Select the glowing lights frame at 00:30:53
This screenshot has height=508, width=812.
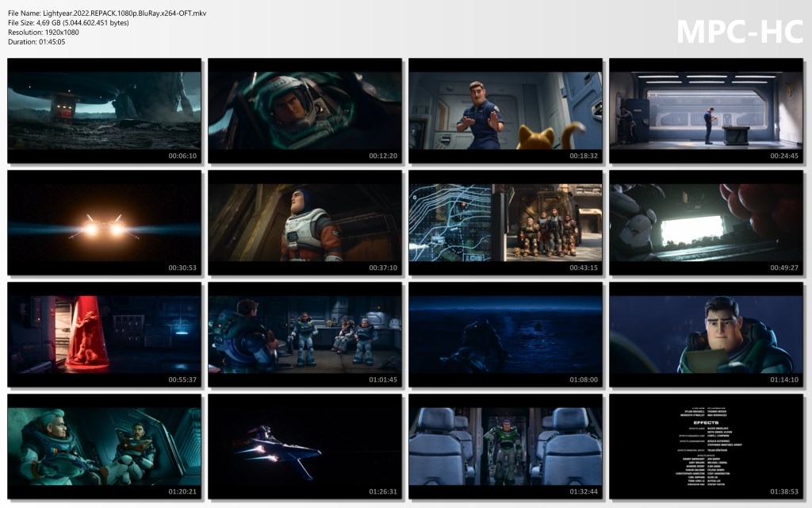(104, 222)
